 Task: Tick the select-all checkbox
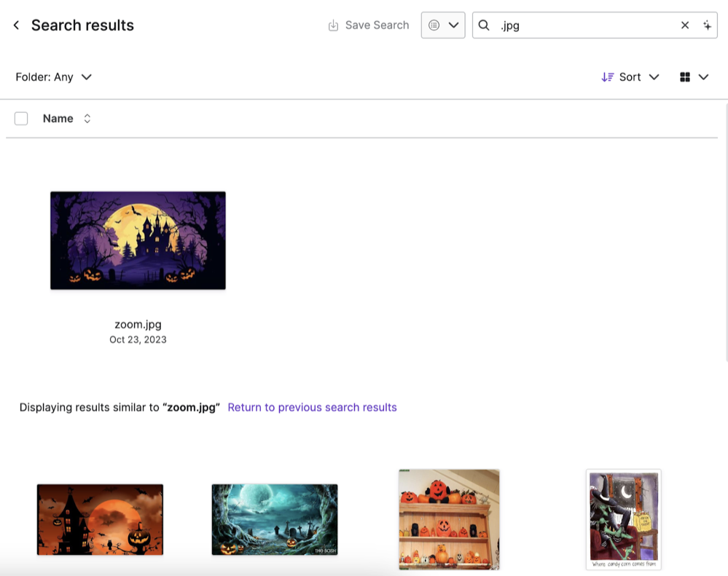point(21,119)
